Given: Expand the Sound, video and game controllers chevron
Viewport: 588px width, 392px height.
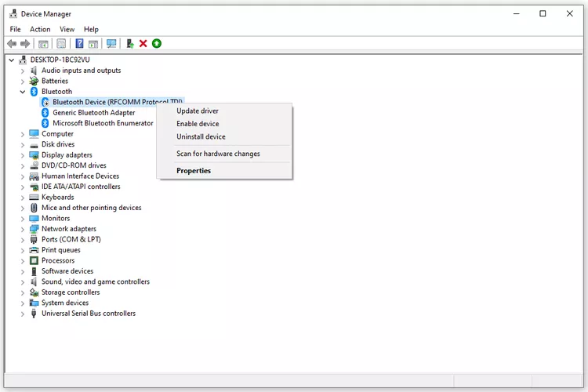Looking at the screenshot, I should tap(23, 282).
